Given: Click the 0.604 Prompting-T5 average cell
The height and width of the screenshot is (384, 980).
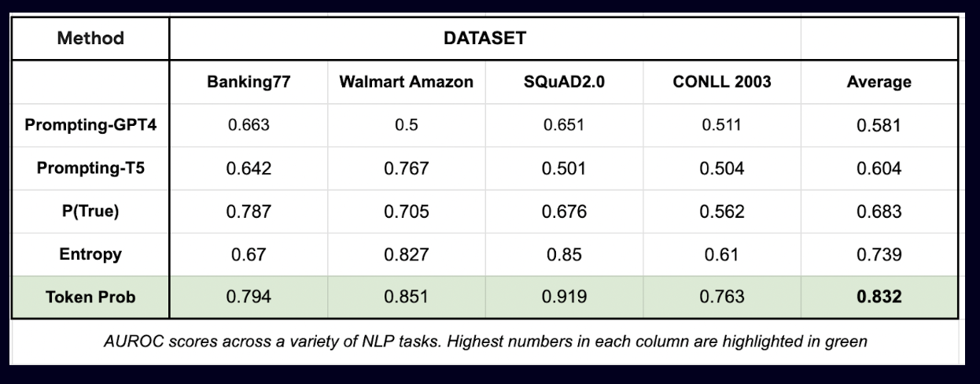Looking at the screenshot, I should 879,170.
